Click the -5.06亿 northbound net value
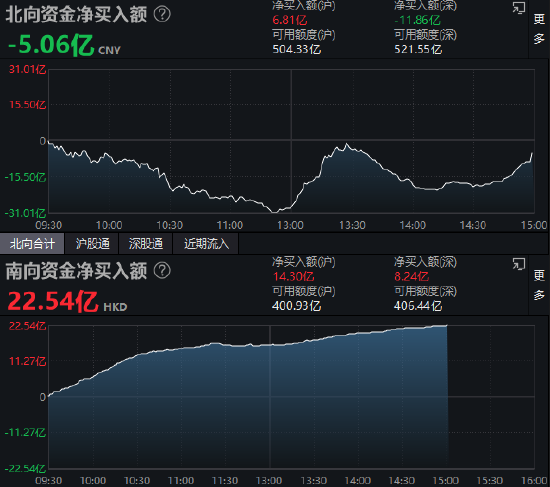The width and height of the screenshot is (550, 487). (x=51, y=45)
